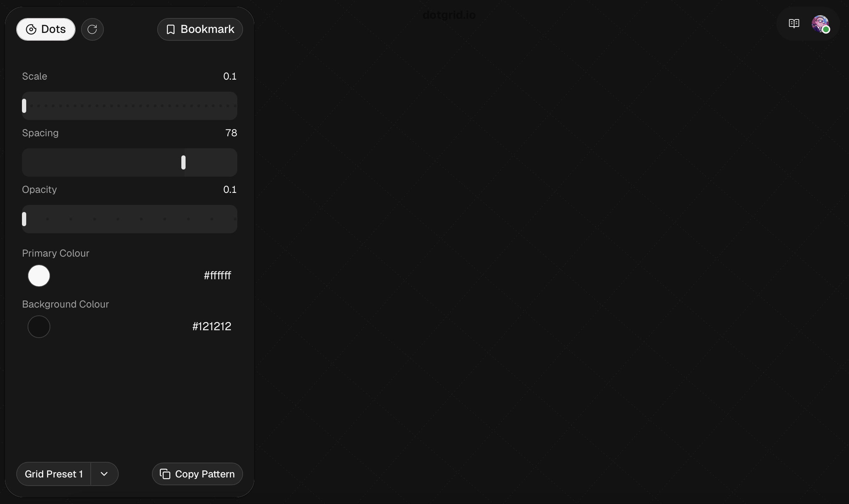Image resolution: width=849 pixels, height=504 pixels.
Task: Click the Opacity value 0.1
Action: [x=230, y=190]
